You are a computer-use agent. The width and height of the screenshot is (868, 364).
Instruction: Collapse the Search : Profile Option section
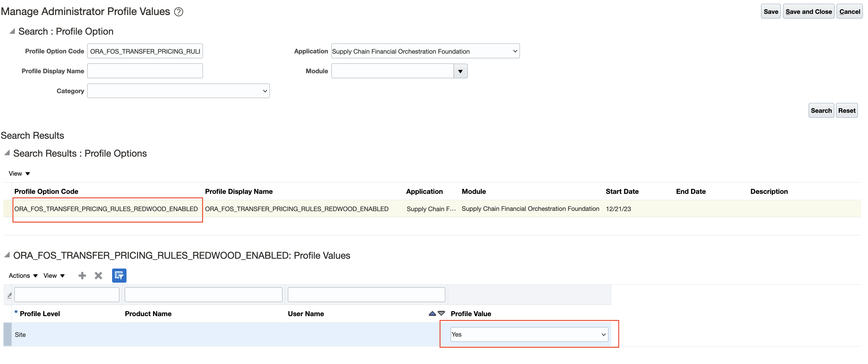click(12, 31)
